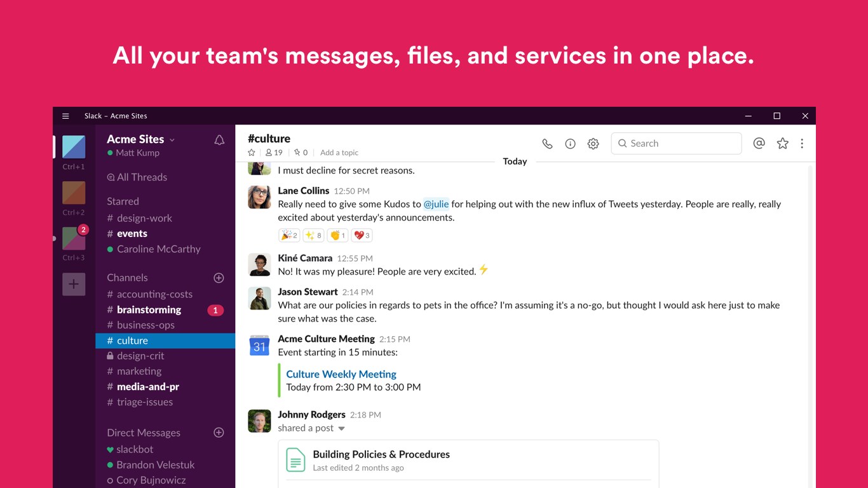Open notifications bell in sidebar
The width and height of the screenshot is (868, 488).
click(219, 140)
